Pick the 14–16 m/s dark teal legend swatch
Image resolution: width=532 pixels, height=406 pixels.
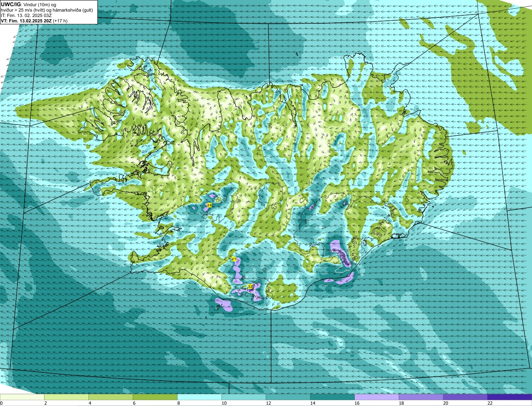(x=332, y=397)
